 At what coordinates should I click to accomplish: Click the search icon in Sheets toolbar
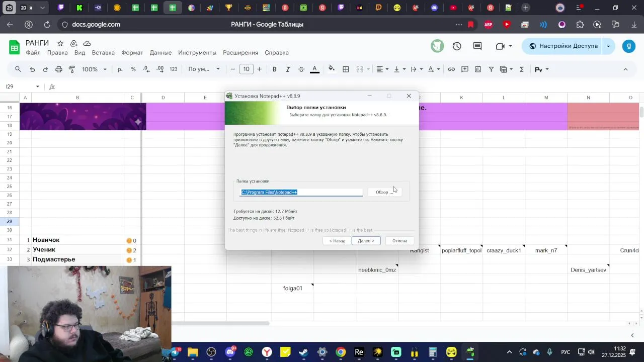[18, 69]
